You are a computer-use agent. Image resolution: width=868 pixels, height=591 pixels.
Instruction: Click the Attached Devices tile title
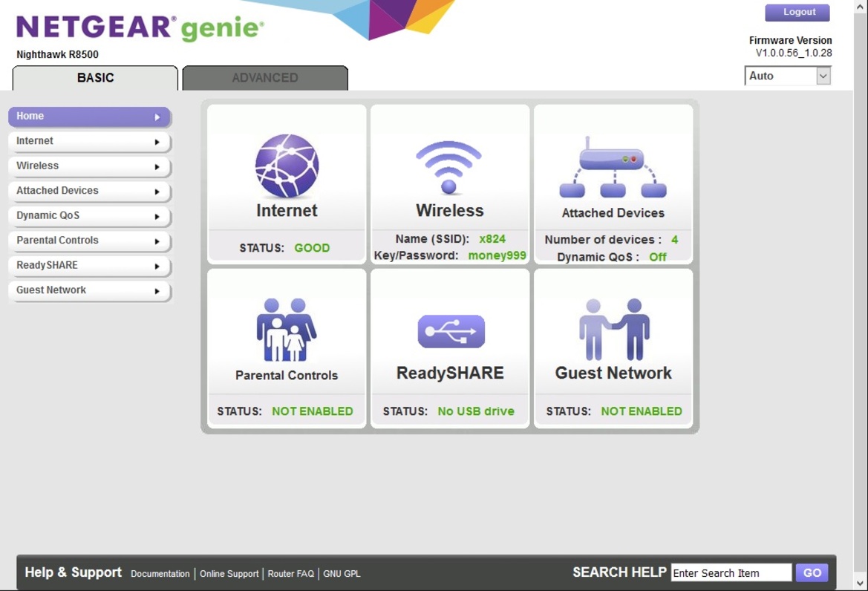tap(613, 213)
